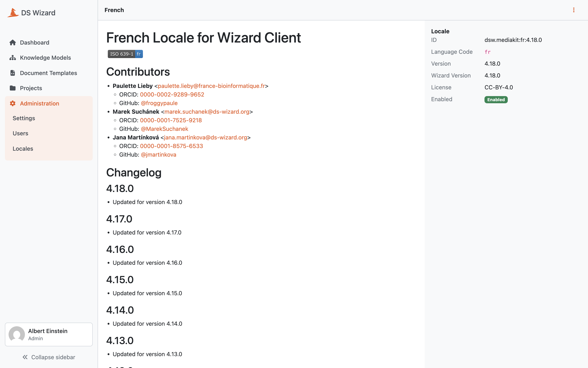
Task: Open the Albert Einstein profile card
Action: 49,334
